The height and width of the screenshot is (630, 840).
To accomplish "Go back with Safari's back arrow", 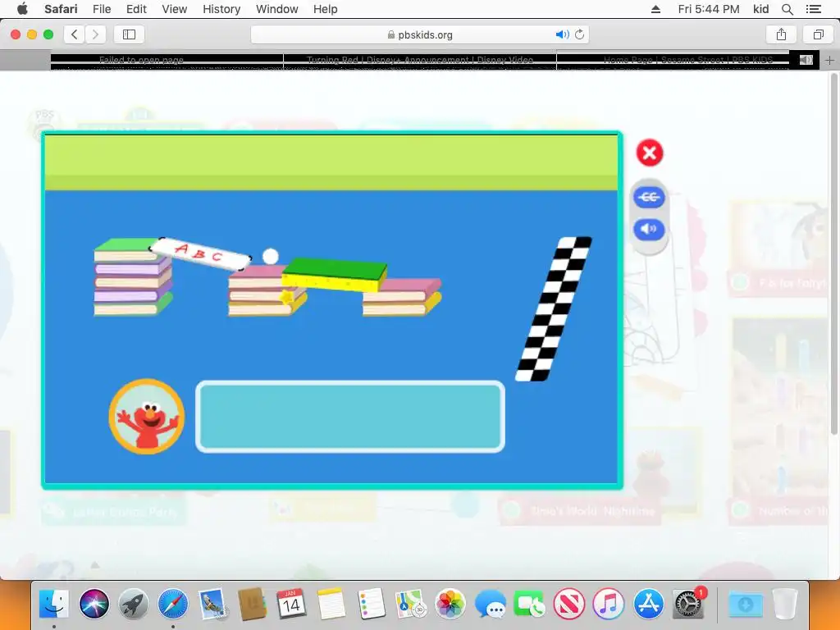I will [x=75, y=34].
